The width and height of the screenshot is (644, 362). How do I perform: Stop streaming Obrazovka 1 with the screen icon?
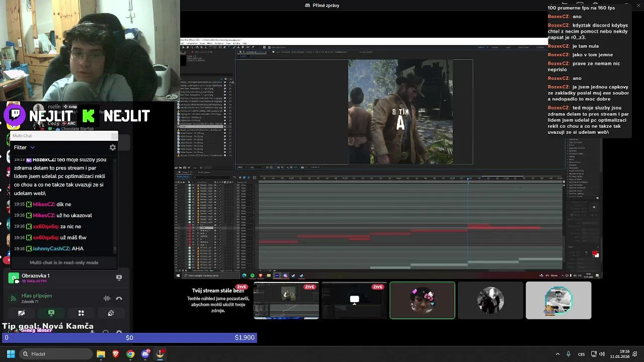(x=119, y=277)
